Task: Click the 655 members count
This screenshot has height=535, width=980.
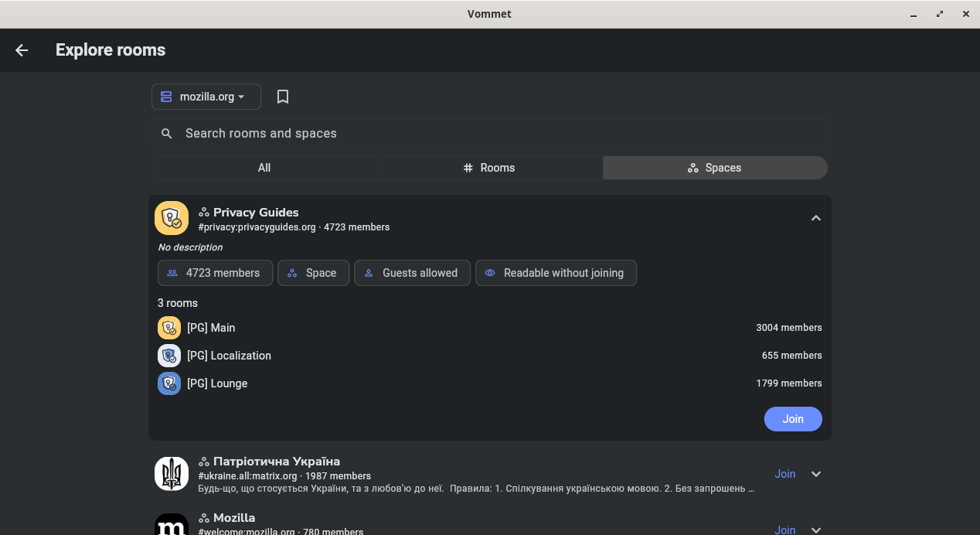Action: pyautogui.click(x=792, y=356)
